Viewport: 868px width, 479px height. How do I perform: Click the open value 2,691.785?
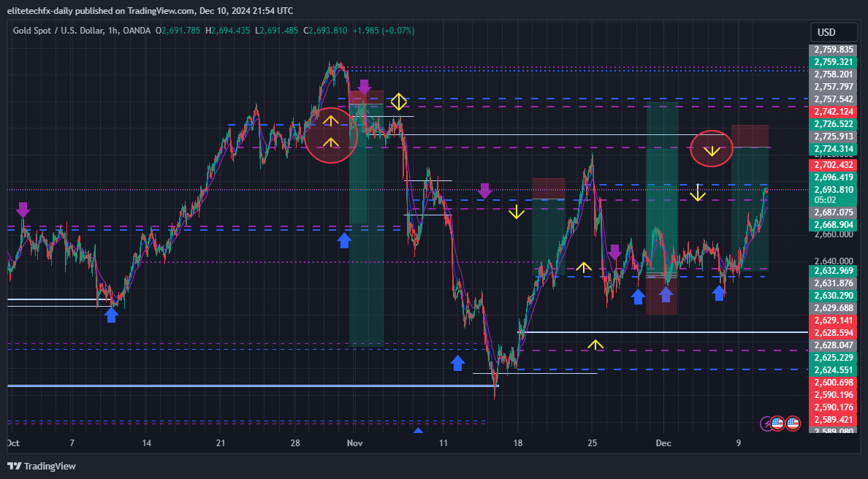(181, 31)
